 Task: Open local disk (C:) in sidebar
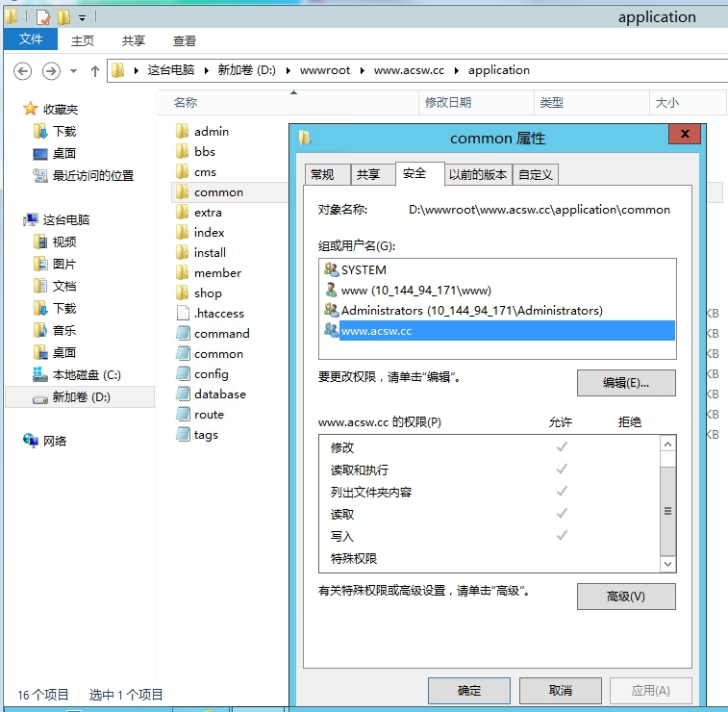click(86, 374)
